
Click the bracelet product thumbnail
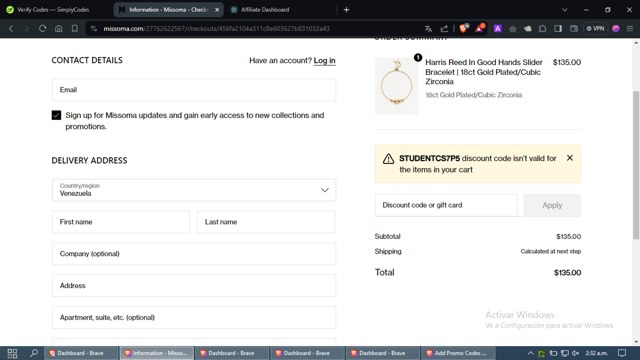(x=396, y=86)
